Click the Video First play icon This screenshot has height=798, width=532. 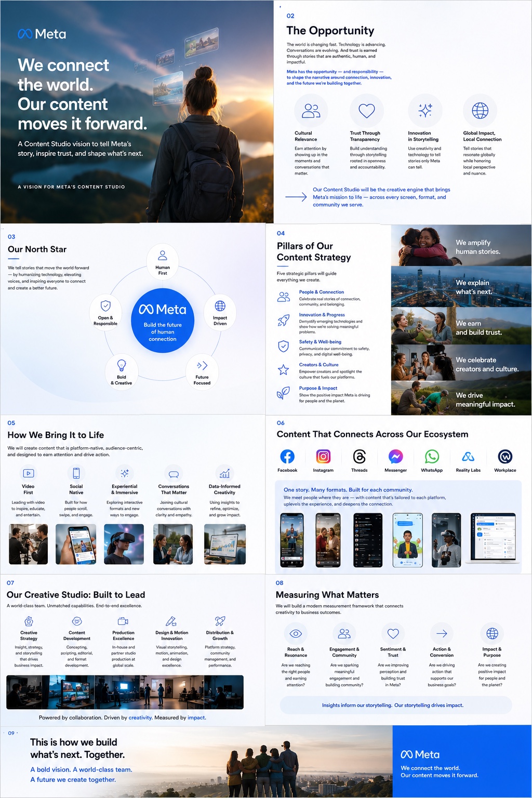(29, 473)
